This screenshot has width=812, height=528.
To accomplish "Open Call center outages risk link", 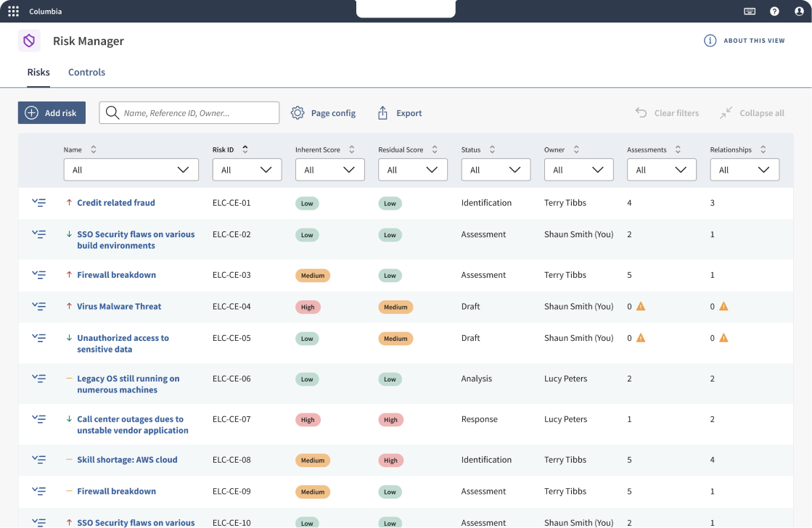I will point(133,424).
